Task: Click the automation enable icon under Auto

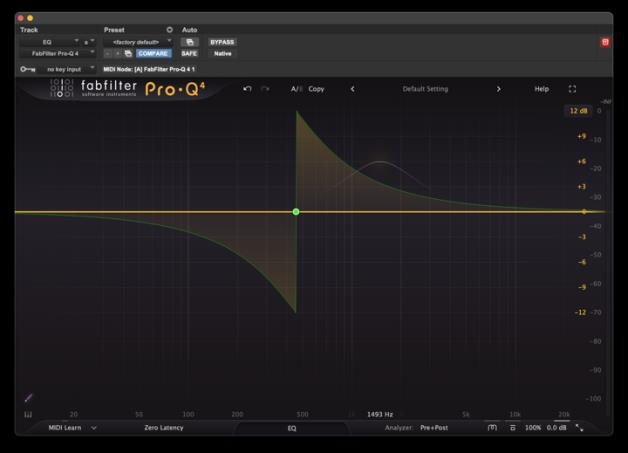Action: tap(189, 42)
